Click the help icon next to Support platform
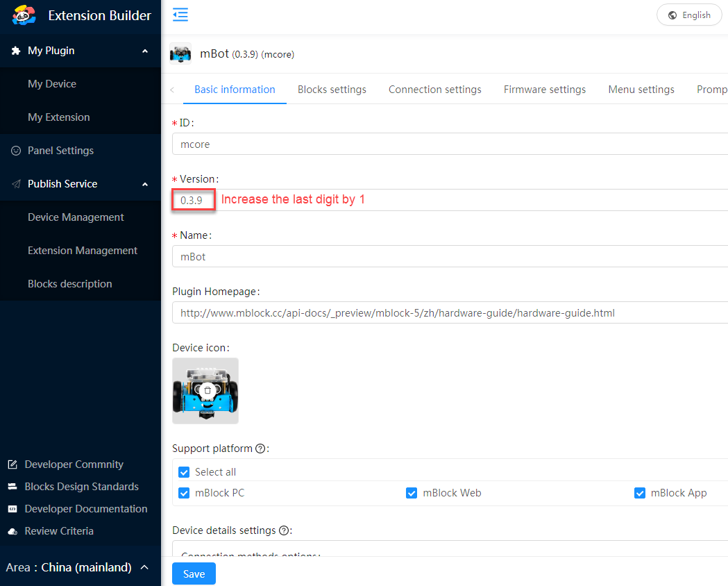728x586 pixels. (x=260, y=449)
